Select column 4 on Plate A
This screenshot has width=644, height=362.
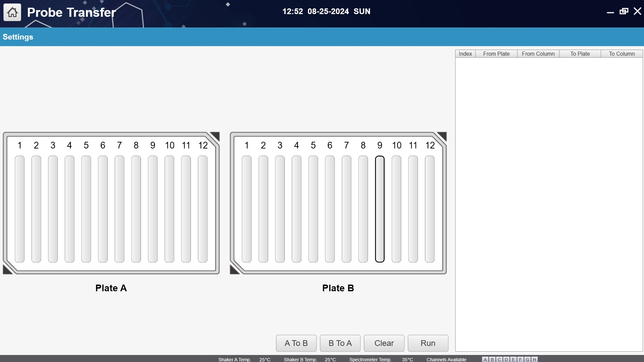(69, 209)
